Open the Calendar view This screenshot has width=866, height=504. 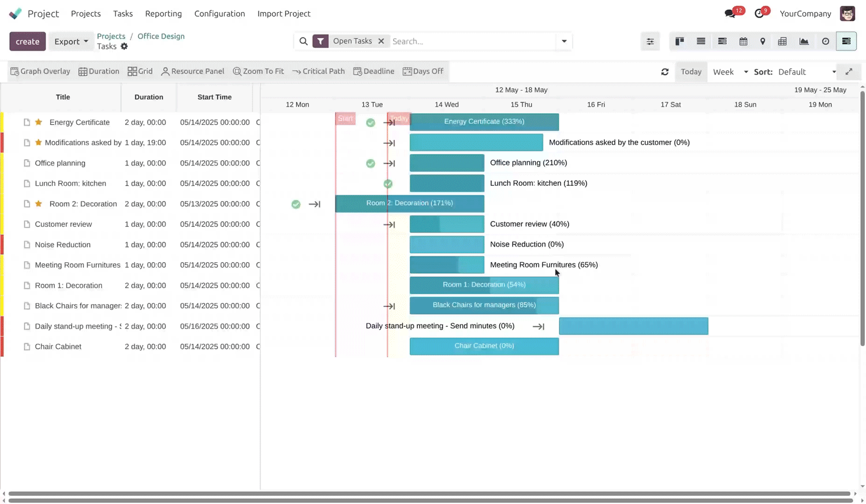tap(743, 41)
